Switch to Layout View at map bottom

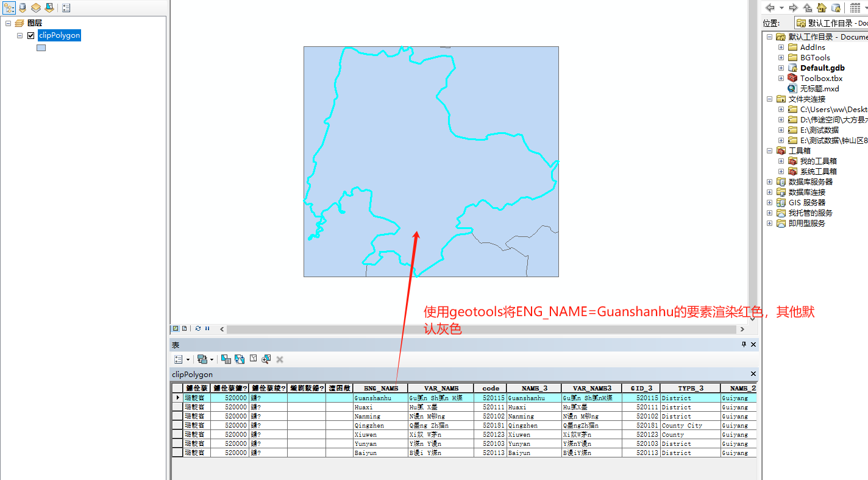[x=184, y=328]
